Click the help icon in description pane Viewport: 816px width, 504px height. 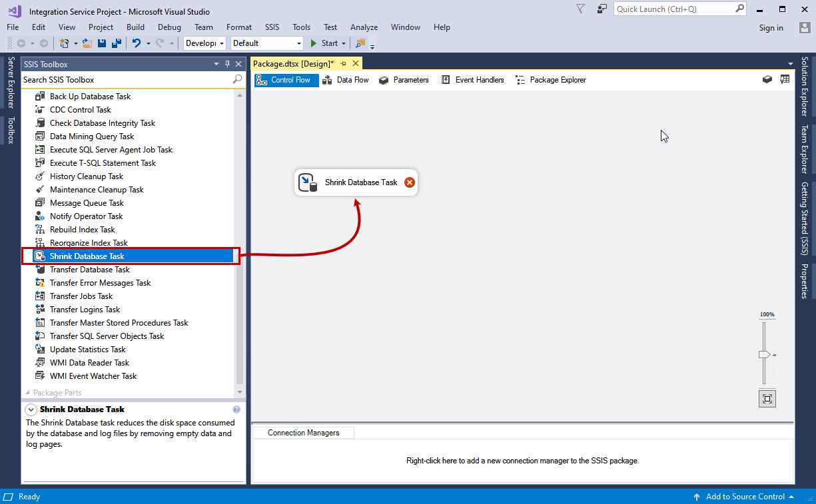pyautogui.click(x=236, y=409)
